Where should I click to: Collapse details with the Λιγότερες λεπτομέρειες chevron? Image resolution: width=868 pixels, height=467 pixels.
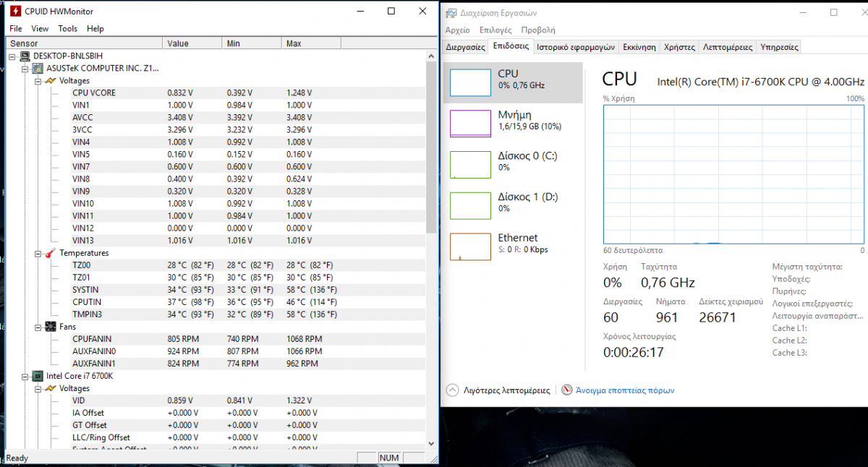tap(453, 390)
